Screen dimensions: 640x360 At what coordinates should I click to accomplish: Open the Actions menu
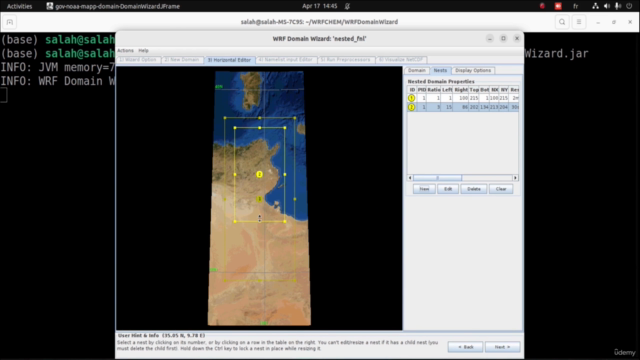125,51
